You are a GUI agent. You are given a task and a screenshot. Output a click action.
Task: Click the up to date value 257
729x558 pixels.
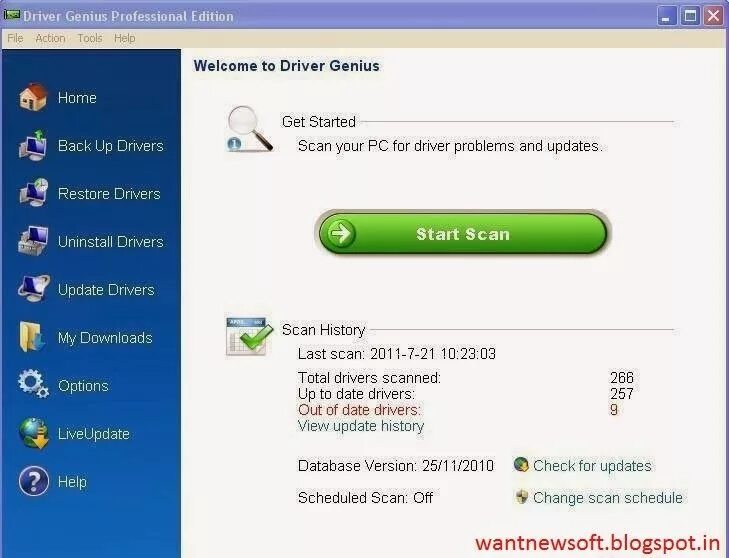[x=622, y=393]
